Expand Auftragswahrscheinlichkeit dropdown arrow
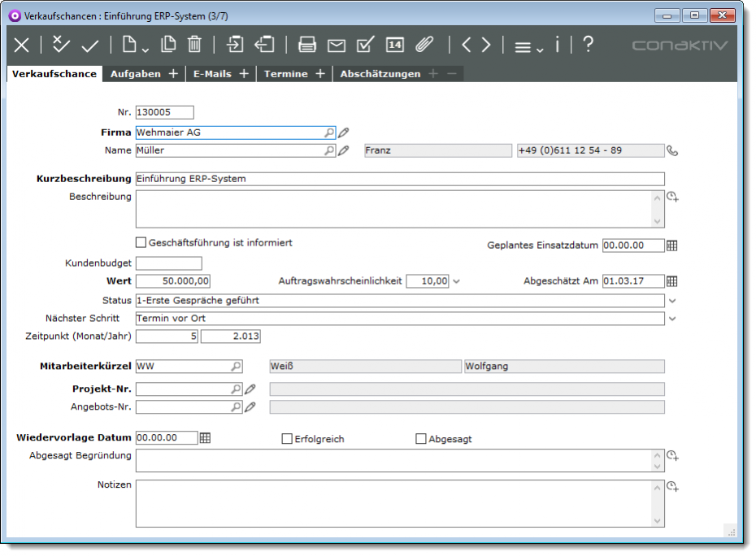This screenshot has width=756, height=556. [456, 281]
